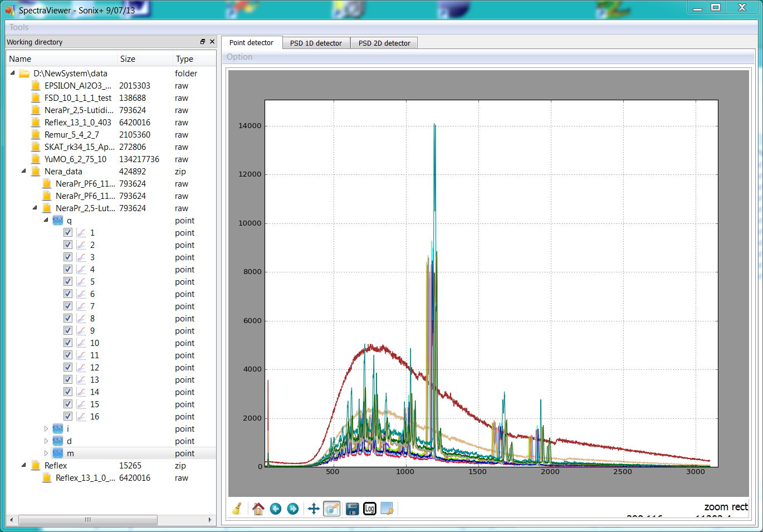Disable spectrum 16 checkbox
This screenshot has width=763, height=532.
(68, 417)
